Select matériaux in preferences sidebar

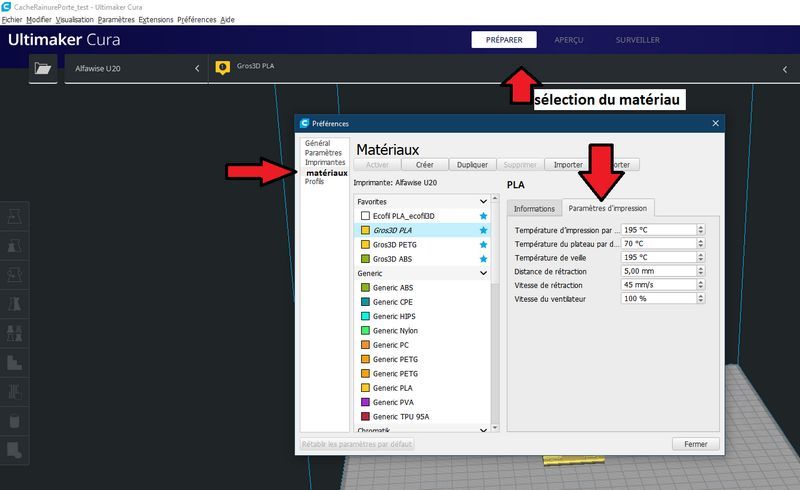click(327, 173)
